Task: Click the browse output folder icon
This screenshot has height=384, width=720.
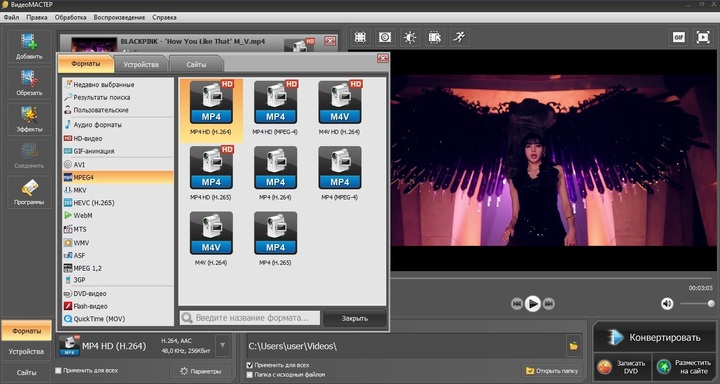Action: pos(574,346)
